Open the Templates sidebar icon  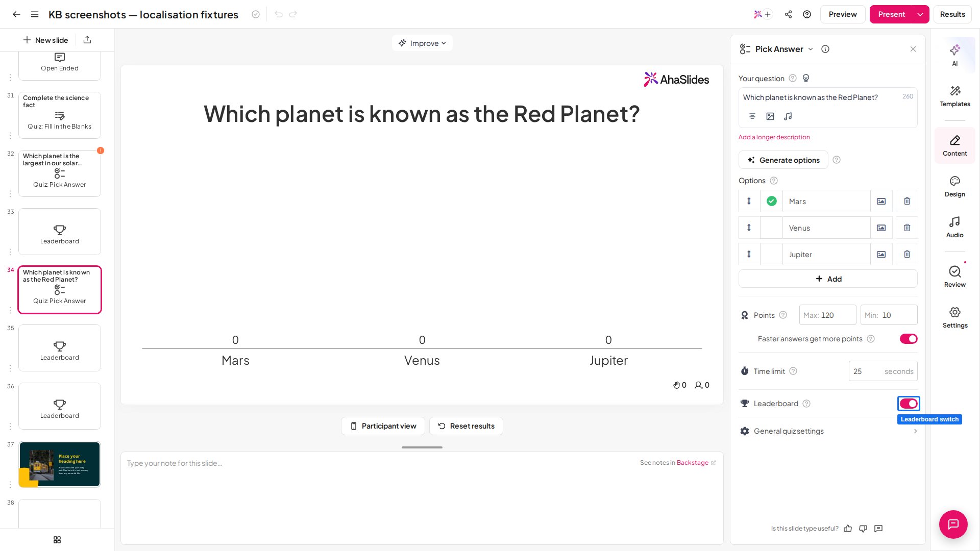tap(954, 96)
